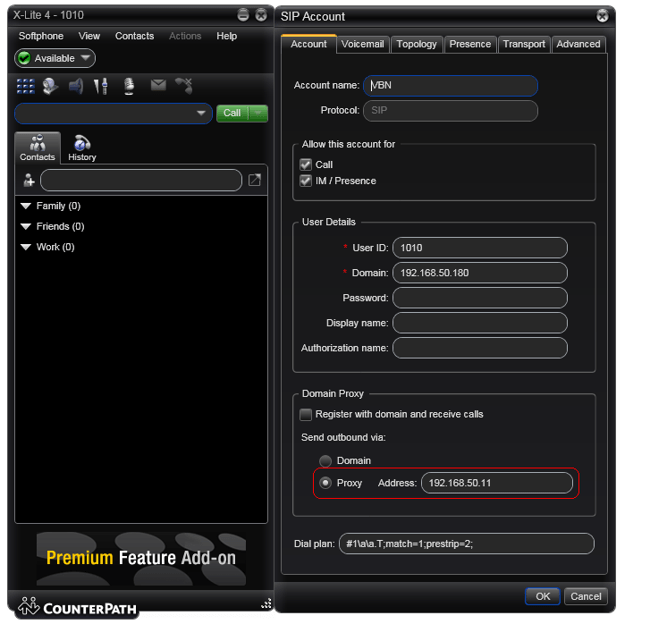Click the resize grip in X-Lite window corner
Image resolution: width=650 pixels, height=624 pixels.
click(x=267, y=604)
